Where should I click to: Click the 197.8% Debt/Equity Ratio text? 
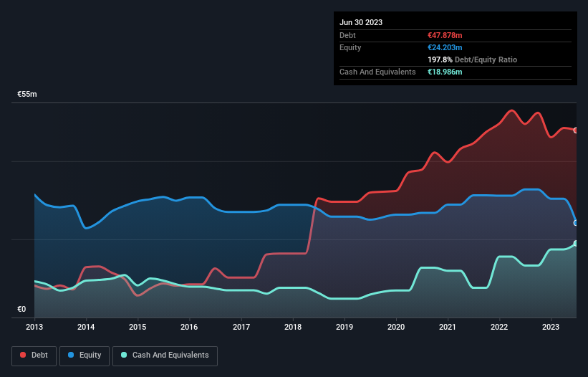(x=472, y=59)
